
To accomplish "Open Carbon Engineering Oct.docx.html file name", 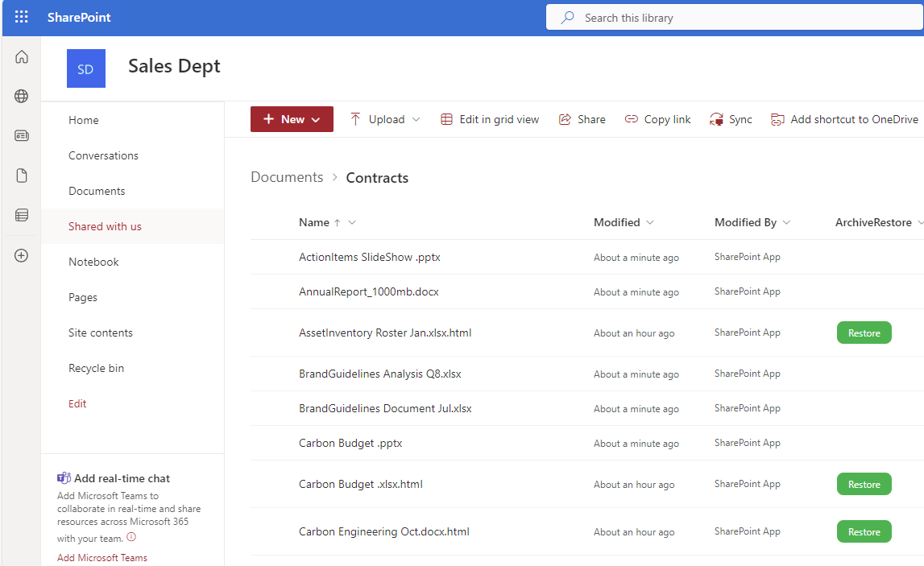I will point(384,532).
